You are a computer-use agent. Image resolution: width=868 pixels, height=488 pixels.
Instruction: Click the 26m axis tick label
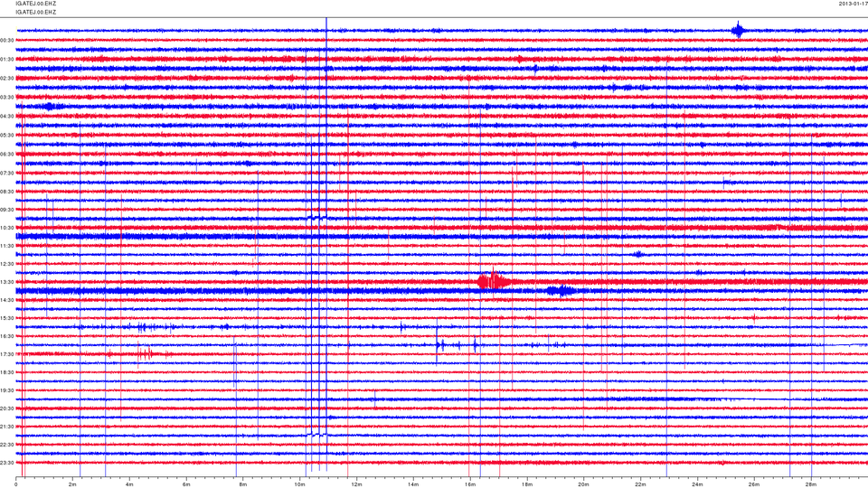(754, 484)
